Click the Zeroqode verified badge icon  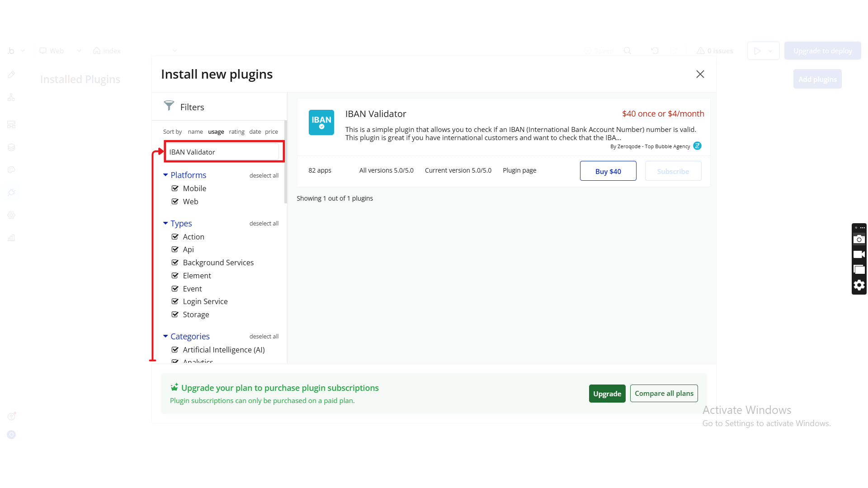pos(697,146)
